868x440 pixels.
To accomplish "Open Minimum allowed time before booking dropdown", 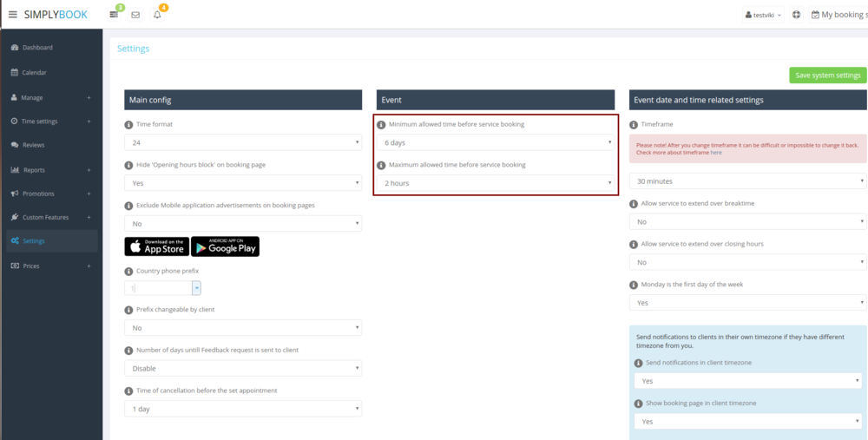I will click(496, 142).
